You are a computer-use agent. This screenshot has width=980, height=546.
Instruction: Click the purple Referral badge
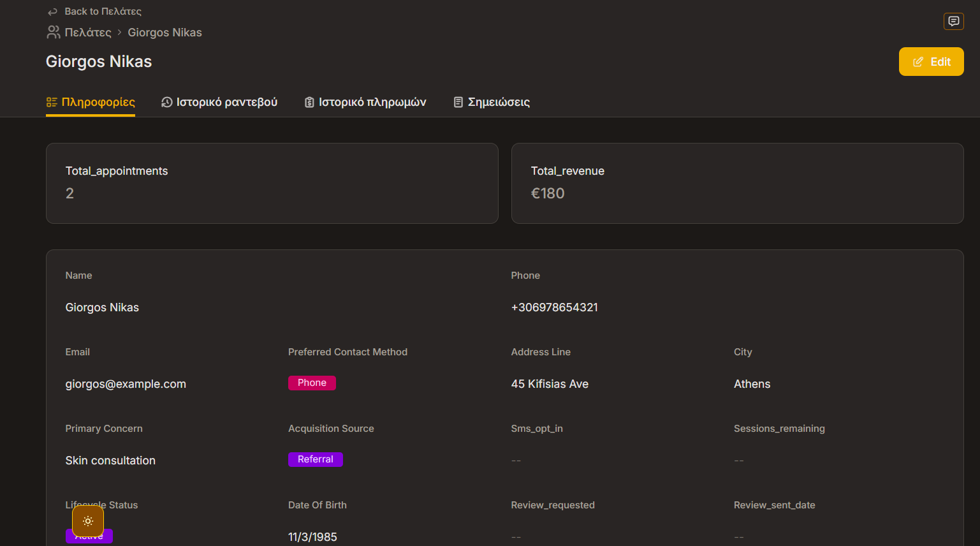coord(315,459)
